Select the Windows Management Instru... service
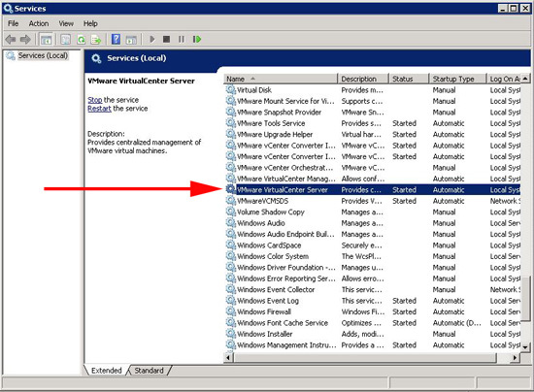 click(x=373, y=345)
